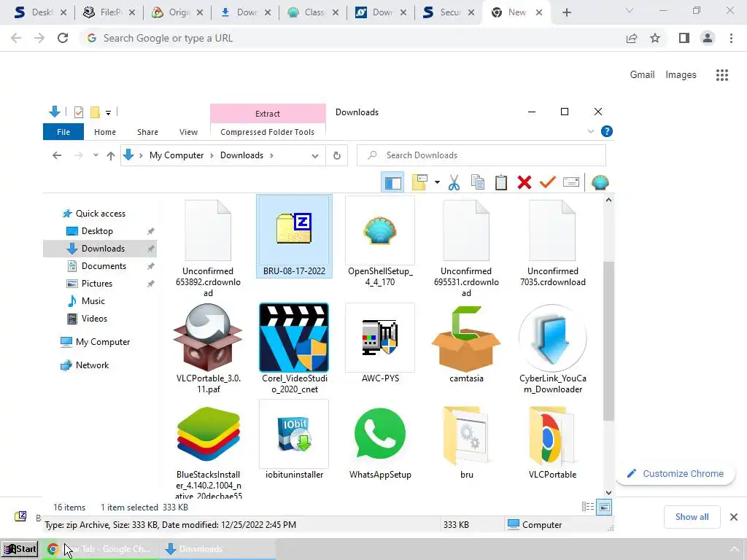The height and width of the screenshot is (560, 747).
Task: Select the AWC-PYS file icon
Action: tap(380, 344)
